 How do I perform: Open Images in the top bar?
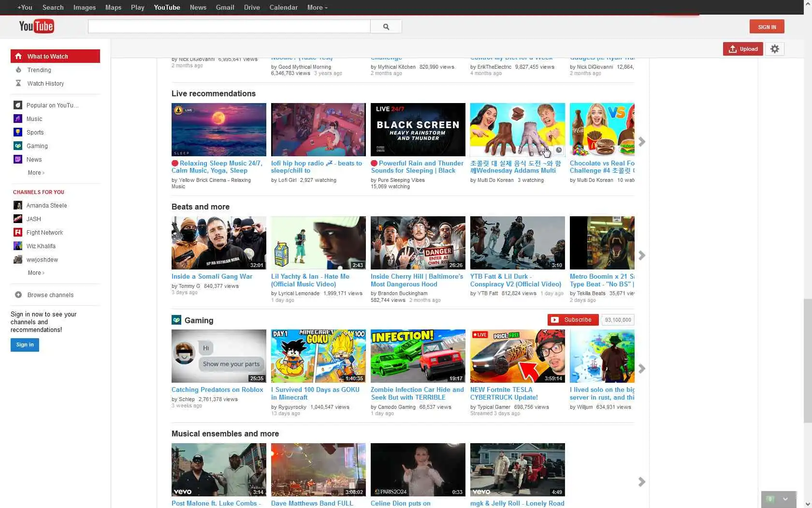pos(85,7)
